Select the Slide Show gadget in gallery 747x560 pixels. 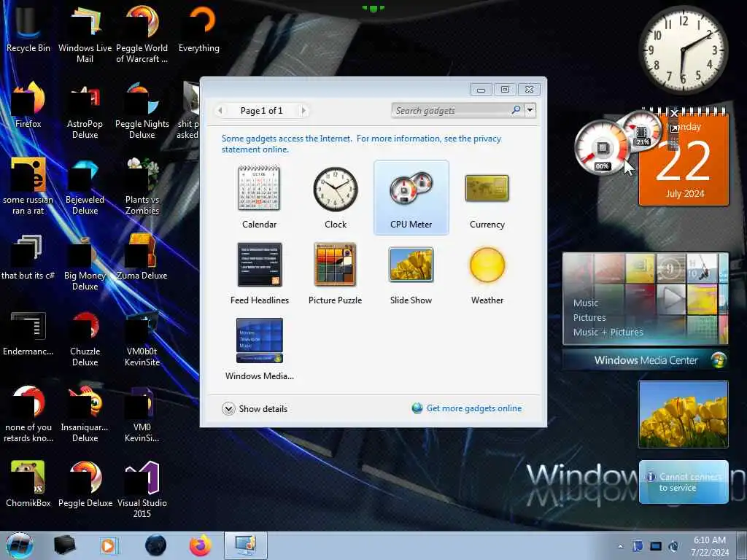[411, 273]
